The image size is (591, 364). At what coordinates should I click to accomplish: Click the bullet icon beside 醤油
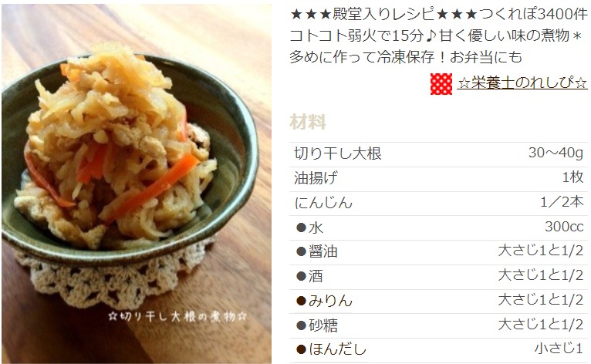(301, 251)
